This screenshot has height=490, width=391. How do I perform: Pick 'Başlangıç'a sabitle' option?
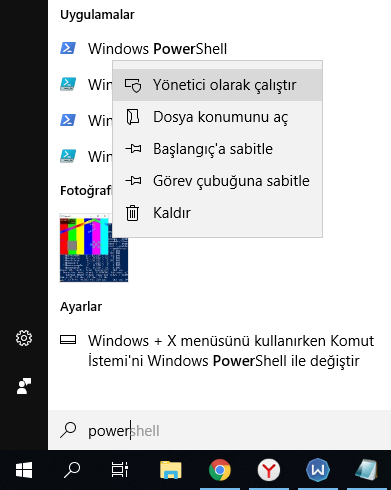click(x=217, y=149)
